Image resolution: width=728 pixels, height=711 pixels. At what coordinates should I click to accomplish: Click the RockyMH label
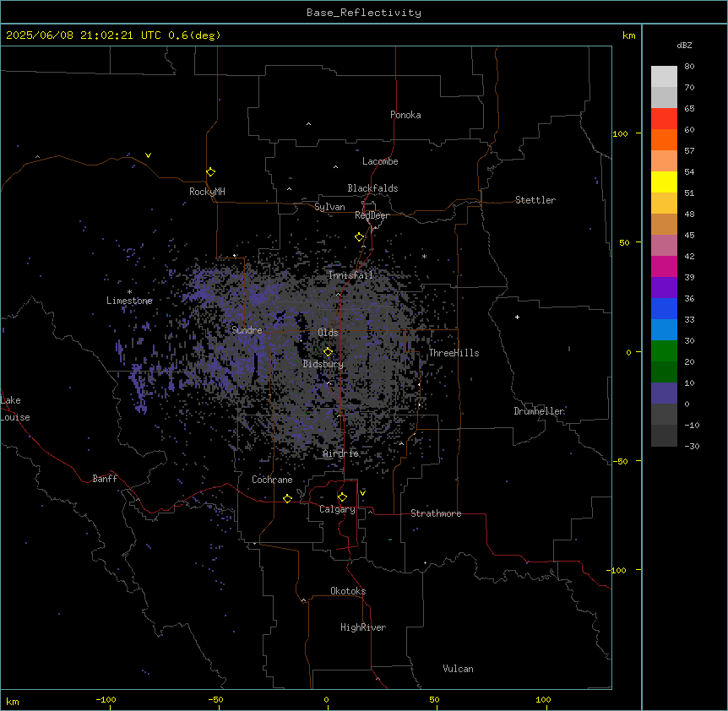point(207,192)
